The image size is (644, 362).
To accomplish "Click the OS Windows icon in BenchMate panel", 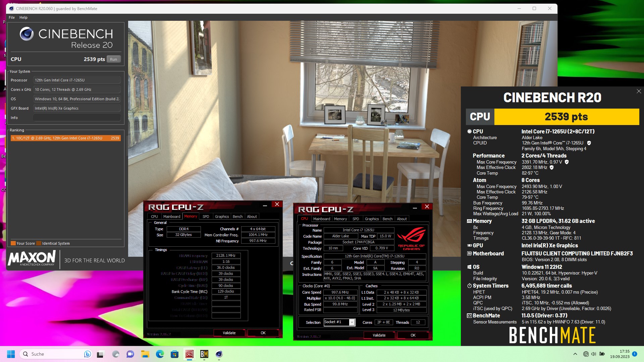I will coord(469,267).
